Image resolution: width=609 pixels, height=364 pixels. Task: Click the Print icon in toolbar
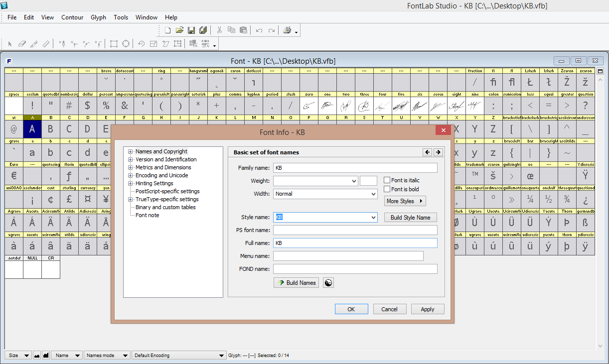coord(288,30)
